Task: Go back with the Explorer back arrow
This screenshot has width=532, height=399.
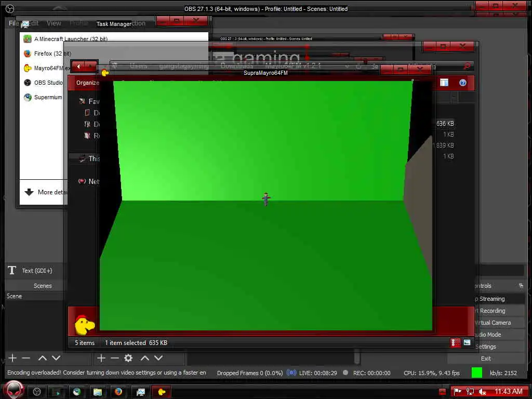Action: 78,66
